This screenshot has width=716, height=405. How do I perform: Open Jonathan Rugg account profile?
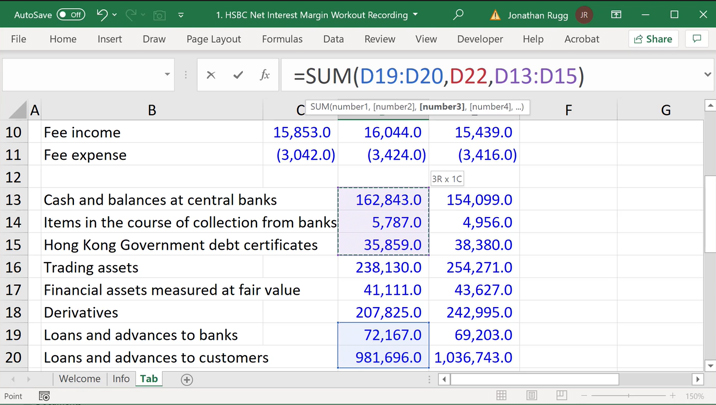click(584, 15)
